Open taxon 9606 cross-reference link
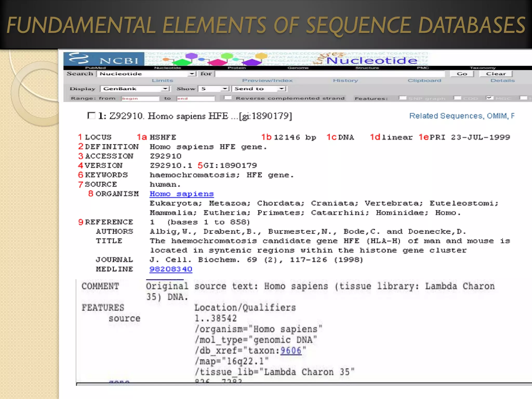 pyautogui.click(x=291, y=351)
